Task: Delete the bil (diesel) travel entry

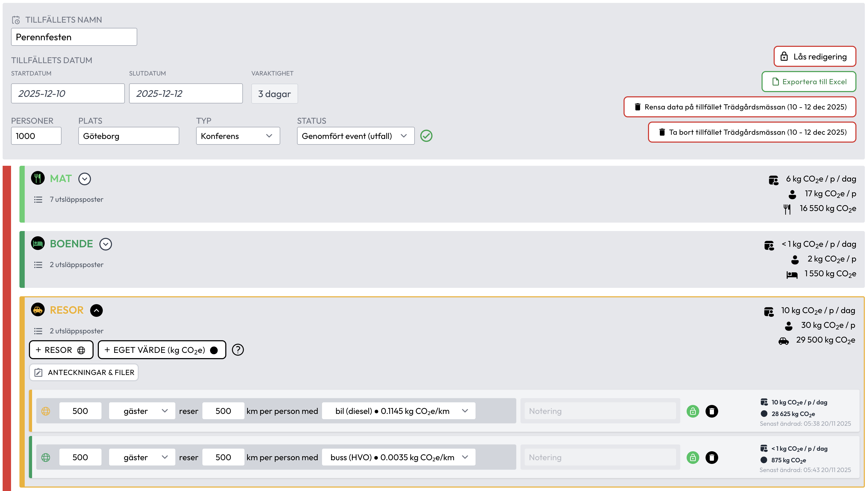Action: pyautogui.click(x=711, y=411)
